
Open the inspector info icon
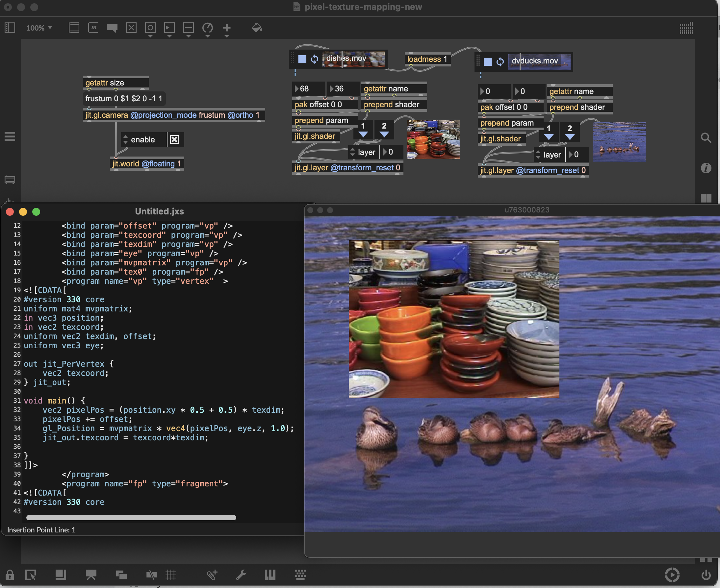pos(706,168)
